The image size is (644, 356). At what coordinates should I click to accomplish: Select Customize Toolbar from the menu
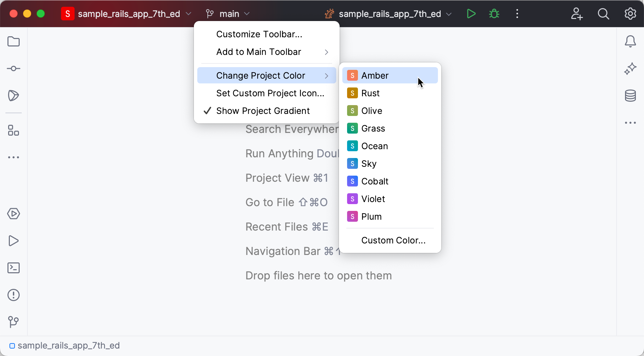tap(259, 34)
